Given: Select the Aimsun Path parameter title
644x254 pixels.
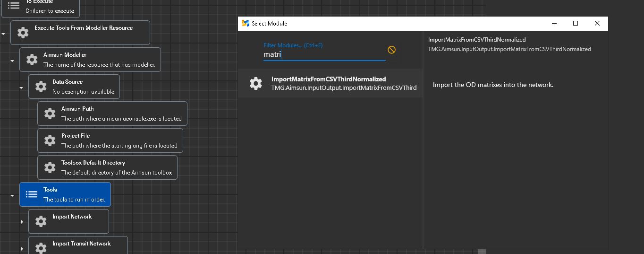Looking at the screenshot, I should pyautogui.click(x=77, y=109).
